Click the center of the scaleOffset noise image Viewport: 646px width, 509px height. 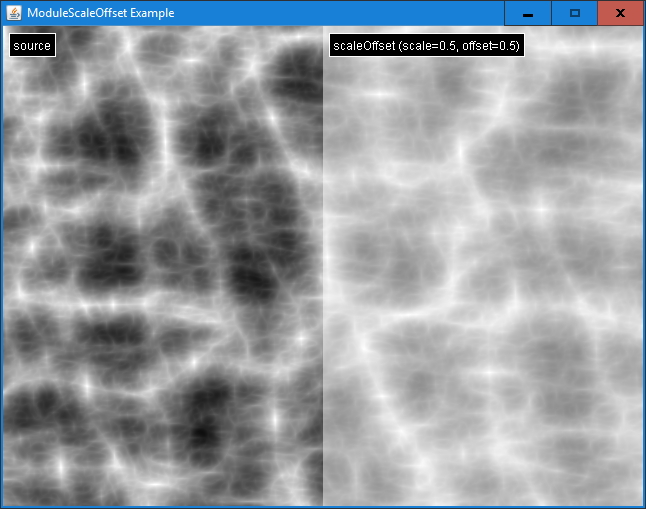(x=482, y=266)
